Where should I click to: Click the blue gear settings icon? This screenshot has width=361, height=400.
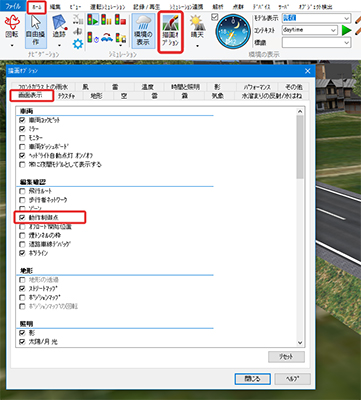coord(78,44)
